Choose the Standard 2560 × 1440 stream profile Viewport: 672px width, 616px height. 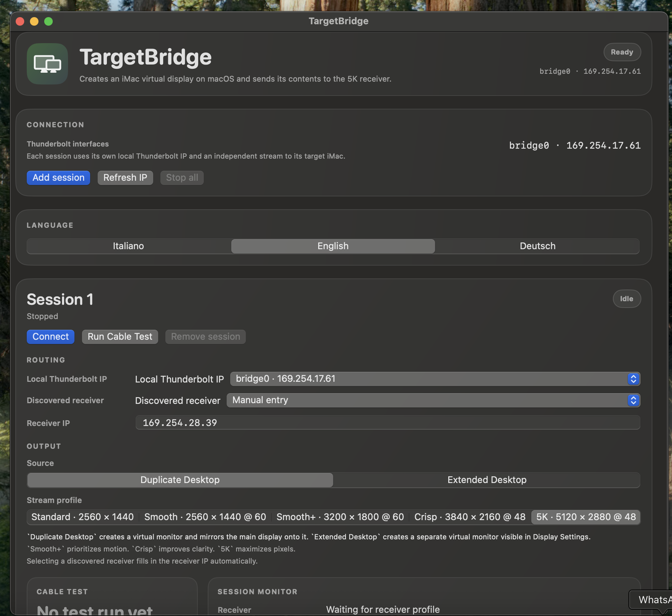pos(83,517)
